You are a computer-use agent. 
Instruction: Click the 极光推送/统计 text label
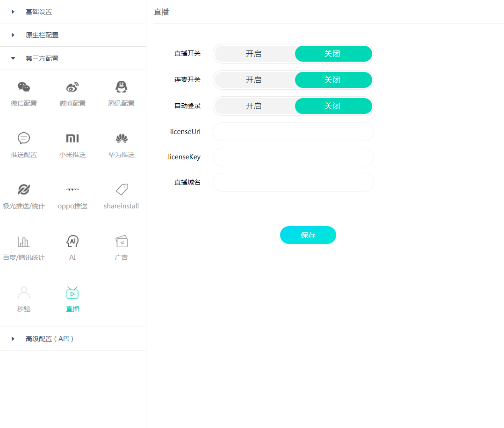[24, 206]
